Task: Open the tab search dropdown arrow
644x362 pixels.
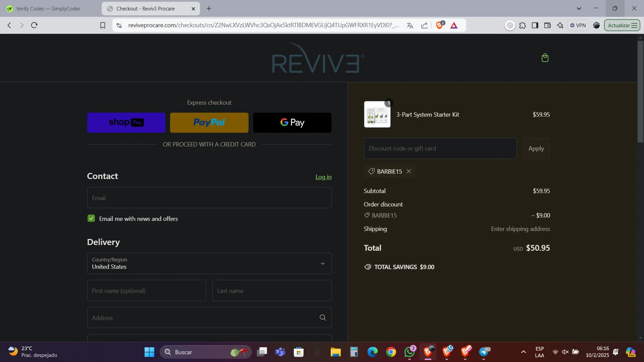Action: pyautogui.click(x=579, y=9)
